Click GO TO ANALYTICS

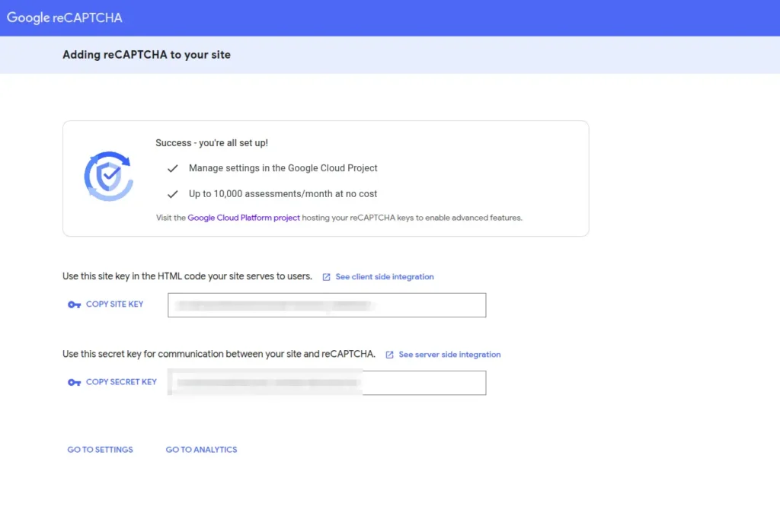click(x=201, y=450)
